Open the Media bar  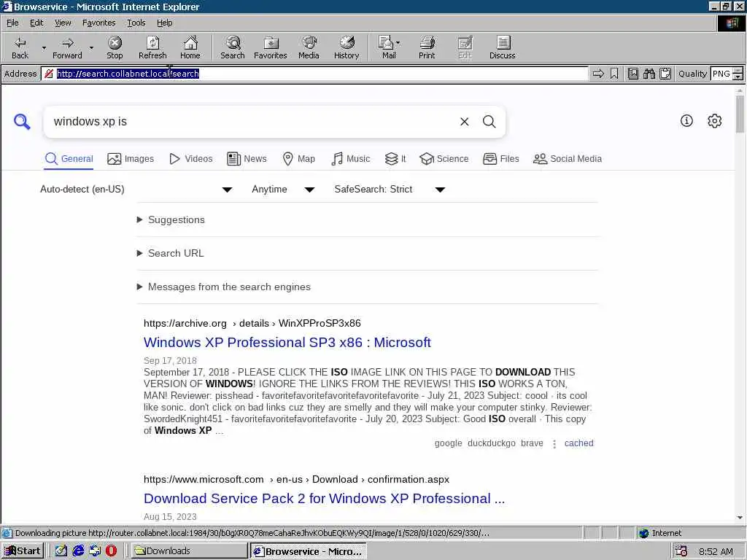tap(309, 47)
